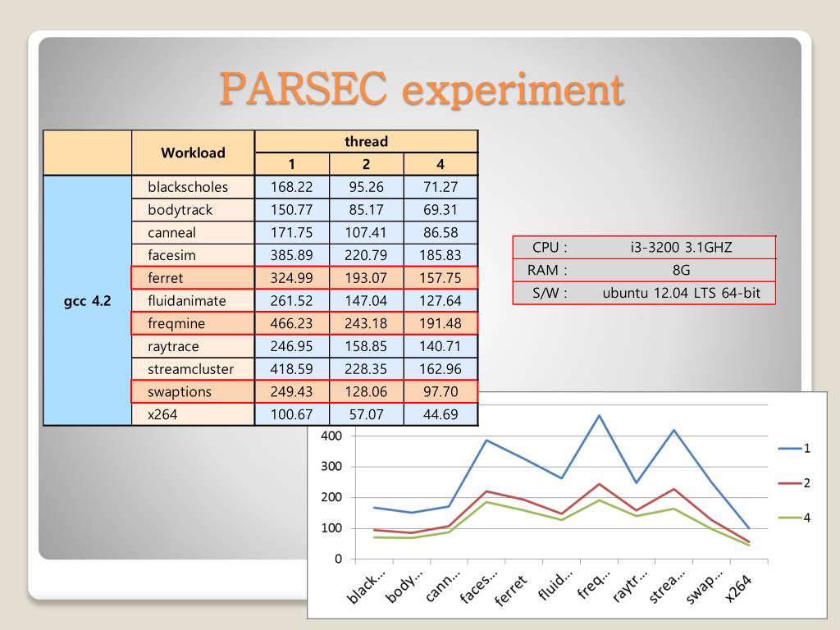Click the value 246.95 for raytrace
Viewport: 840px width, 630px height.
(291, 346)
